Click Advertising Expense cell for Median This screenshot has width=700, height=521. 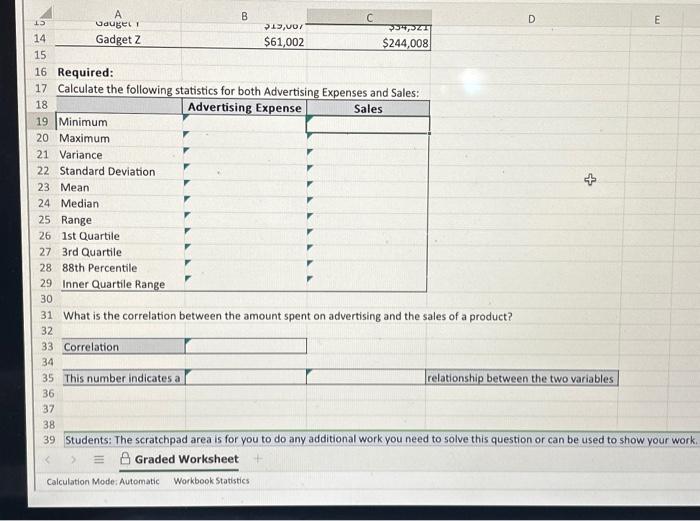click(246, 203)
